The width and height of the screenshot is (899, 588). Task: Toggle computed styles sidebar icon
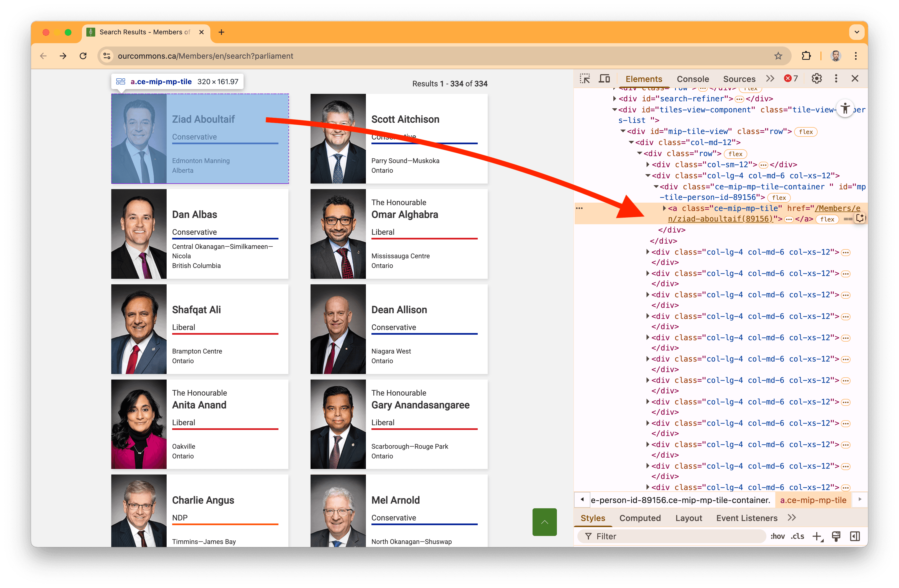(x=855, y=536)
